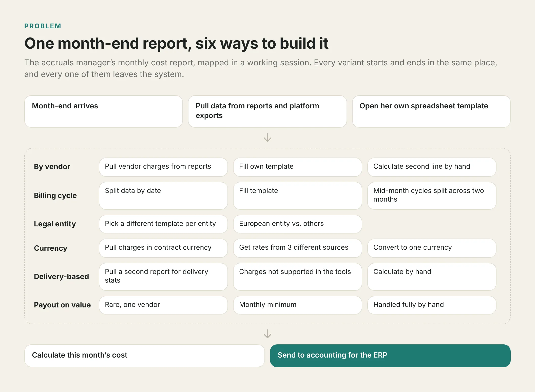This screenshot has width=535, height=392.
Task: Click 'Pull vendor charges from reports' cell
Action: 163,167
